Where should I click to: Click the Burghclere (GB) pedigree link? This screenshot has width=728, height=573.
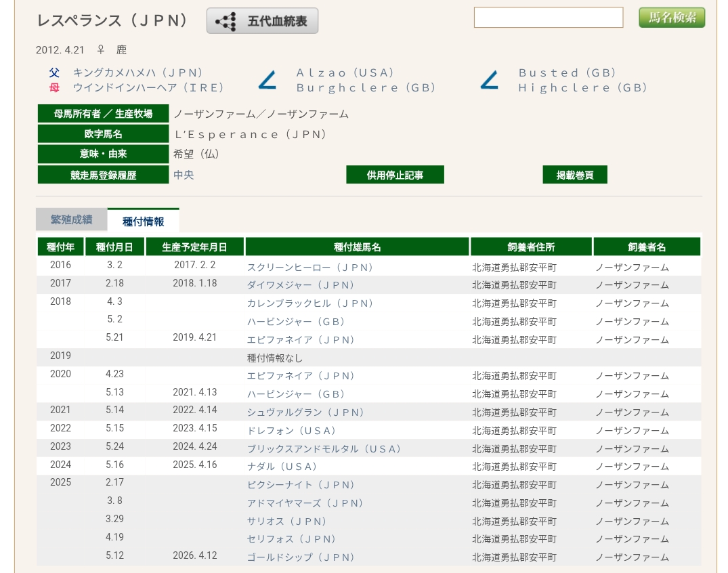pyautogui.click(x=366, y=87)
